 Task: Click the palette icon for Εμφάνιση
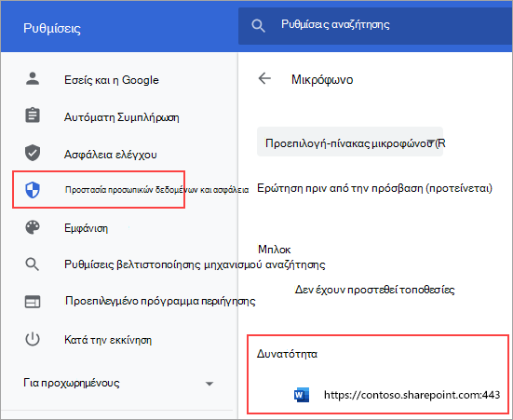pos(33,227)
